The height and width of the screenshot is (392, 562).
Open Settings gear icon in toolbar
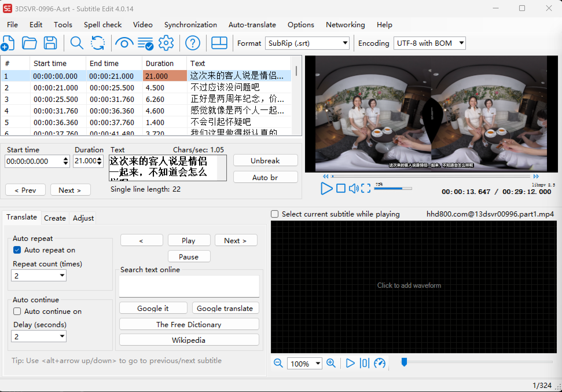coord(166,43)
